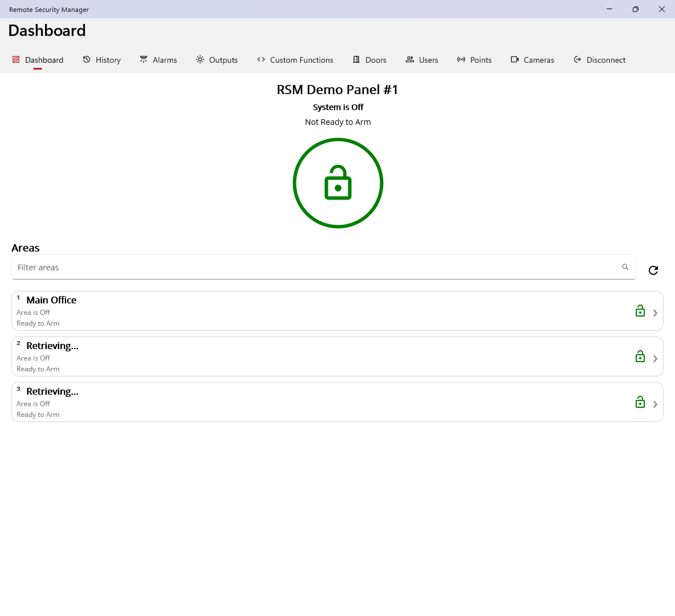Minimize the Remote Security Manager window
The width and height of the screenshot is (675, 616).
(609, 9)
